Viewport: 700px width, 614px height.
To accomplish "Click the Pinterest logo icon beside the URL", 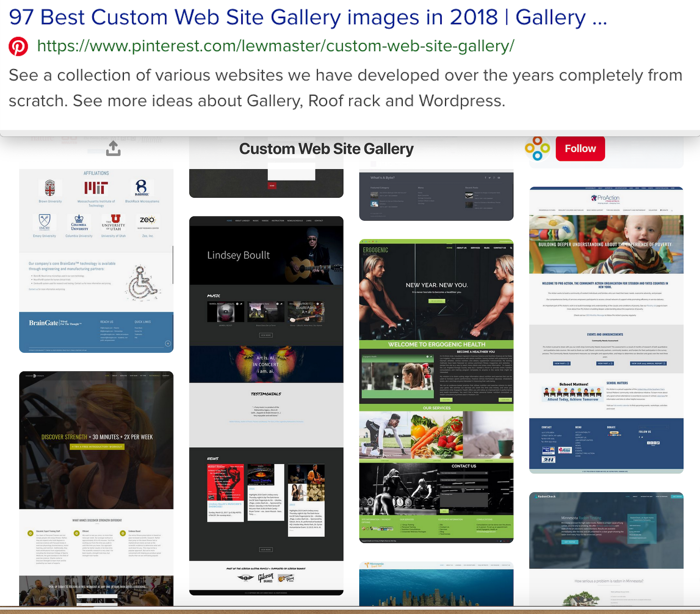I will (x=18, y=46).
